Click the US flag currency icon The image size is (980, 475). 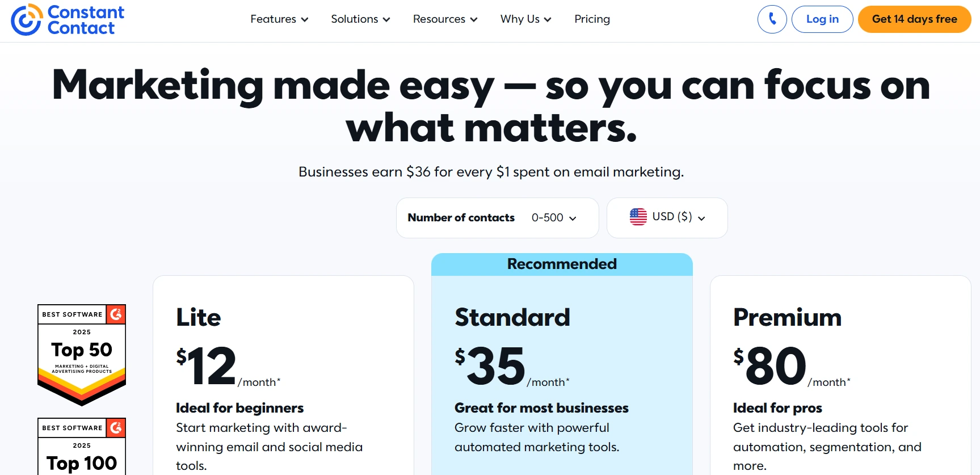click(x=638, y=217)
